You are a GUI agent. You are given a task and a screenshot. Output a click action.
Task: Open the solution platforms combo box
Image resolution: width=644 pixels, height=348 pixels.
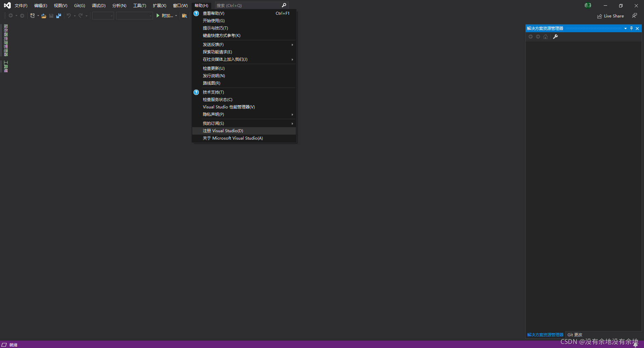pyautogui.click(x=134, y=16)
